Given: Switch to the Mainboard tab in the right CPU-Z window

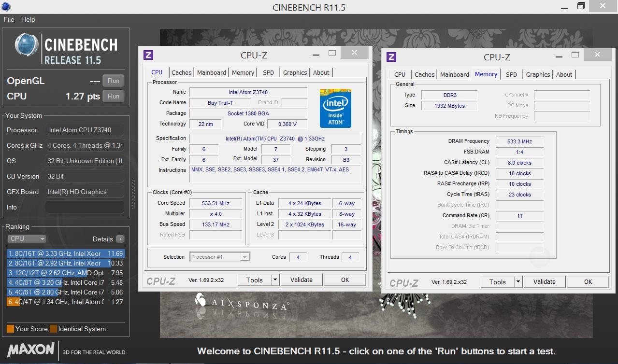Looking at the screenshot, I should (x=455, y=74).
